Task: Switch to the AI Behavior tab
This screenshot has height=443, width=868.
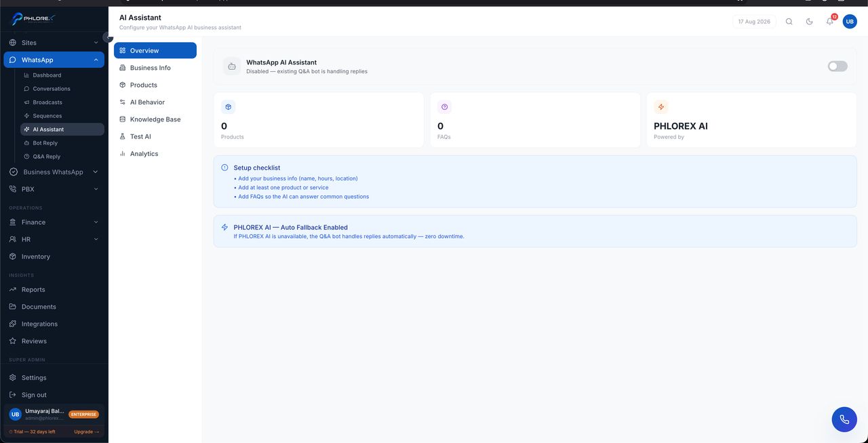Action: [155, 102]
